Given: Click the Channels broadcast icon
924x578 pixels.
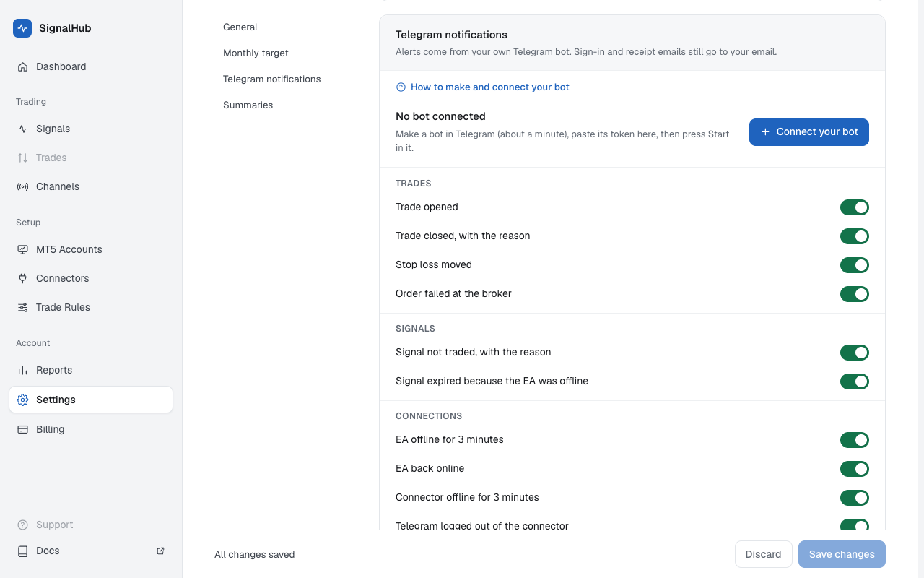Looking at the screenshot, I should (22, 186).
